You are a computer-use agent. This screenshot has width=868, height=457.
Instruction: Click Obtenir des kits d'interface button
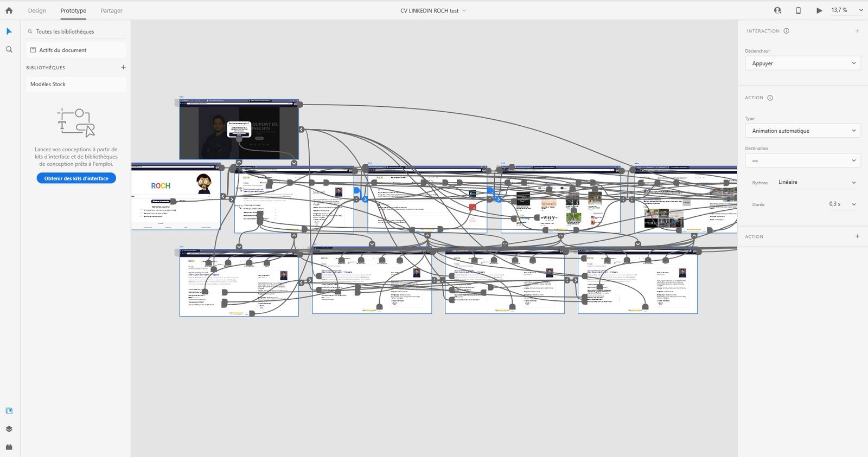point(76,178)
